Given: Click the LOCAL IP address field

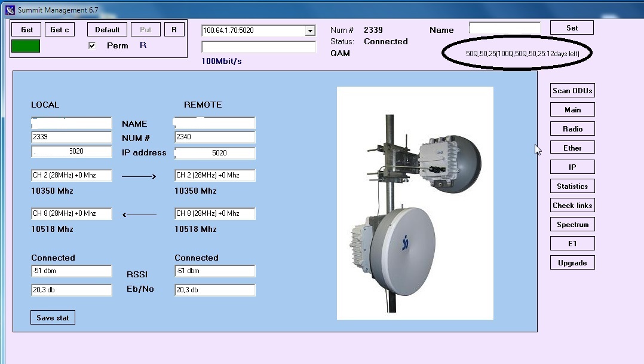Looking at the screenshot, I should (72, 152).
